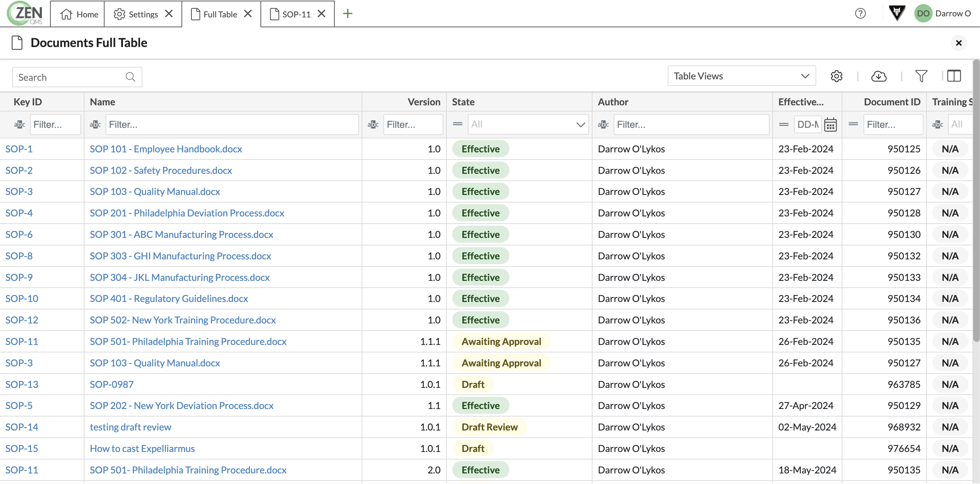The height and width of the screenshot is (484, 980).
Task: Click the Key ID filter operator icon
Action: [x=19, y=124]
